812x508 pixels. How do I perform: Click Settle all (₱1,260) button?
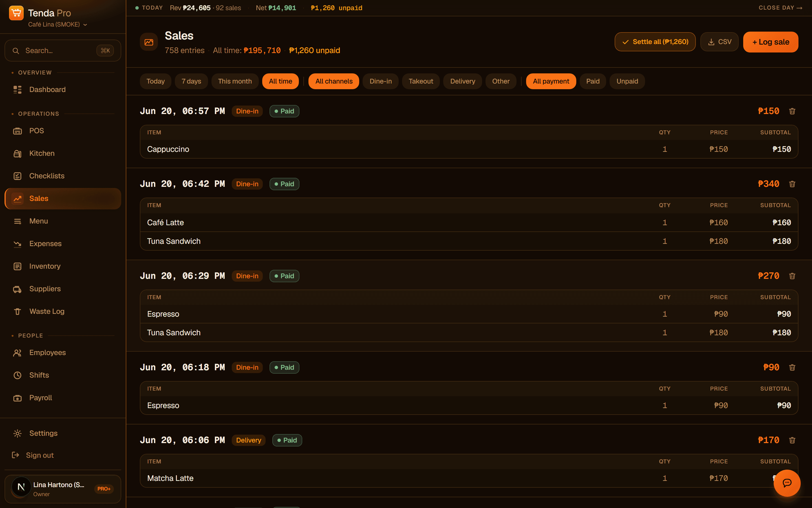pyautogui.click(x=655, y=42)
